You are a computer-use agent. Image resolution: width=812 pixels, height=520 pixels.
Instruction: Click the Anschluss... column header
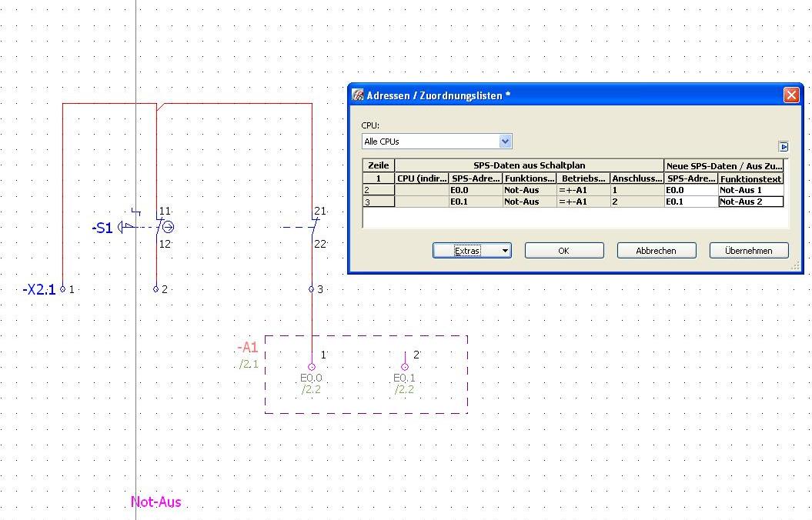[637, 178]
